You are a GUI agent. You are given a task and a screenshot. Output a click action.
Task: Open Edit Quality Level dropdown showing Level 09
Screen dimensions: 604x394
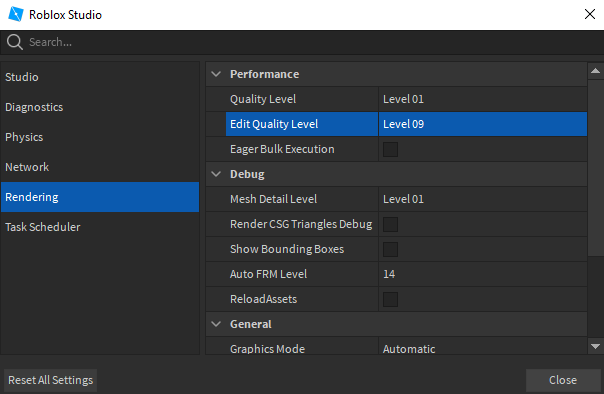pyautogui.click(x=483, y=124)
